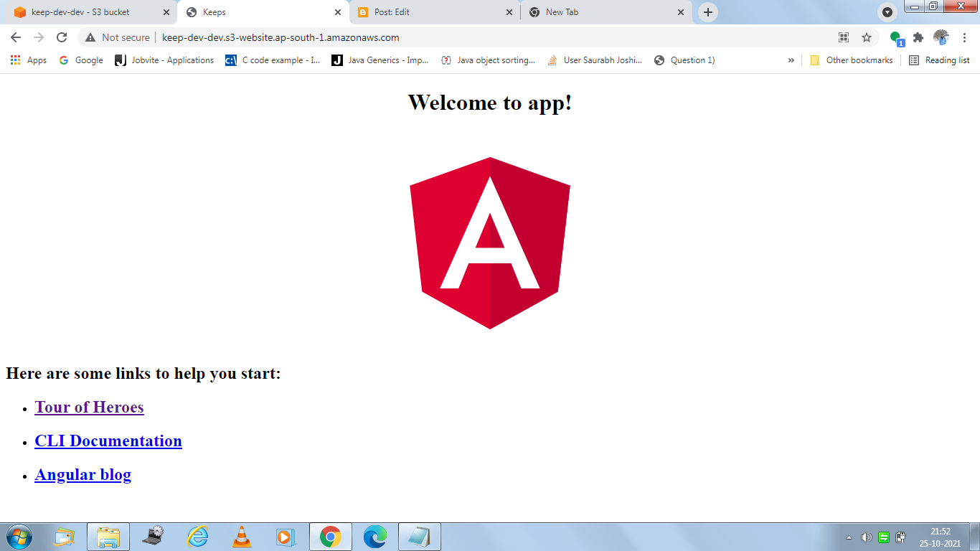The width and height of the screenshot is (980, 551).
Task: Open the Extensions puzzle icon
Action: (x=918, y=37)
